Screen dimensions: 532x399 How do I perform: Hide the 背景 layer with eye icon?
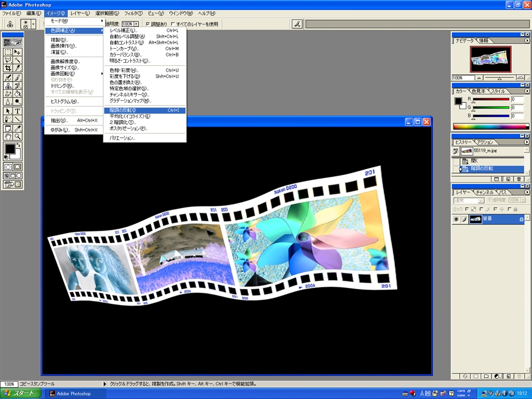[456, 219]
